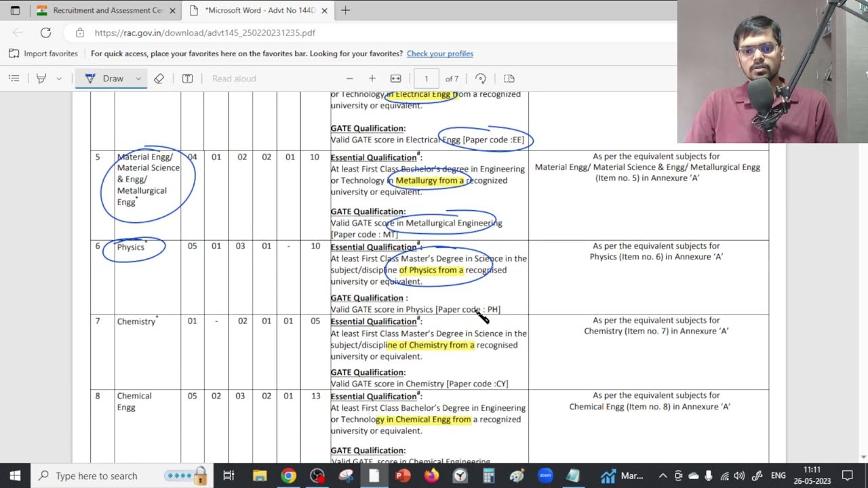Click the taskbar search box

[122, 475]
